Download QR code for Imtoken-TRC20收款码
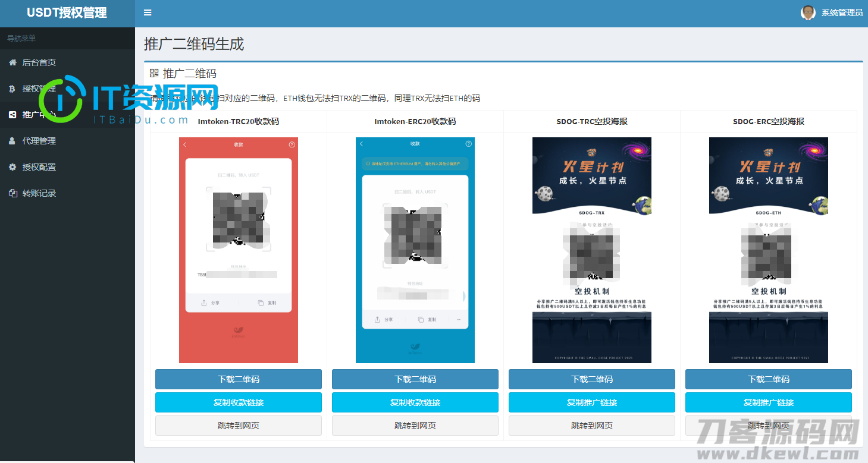 click(x=239, y=379)
